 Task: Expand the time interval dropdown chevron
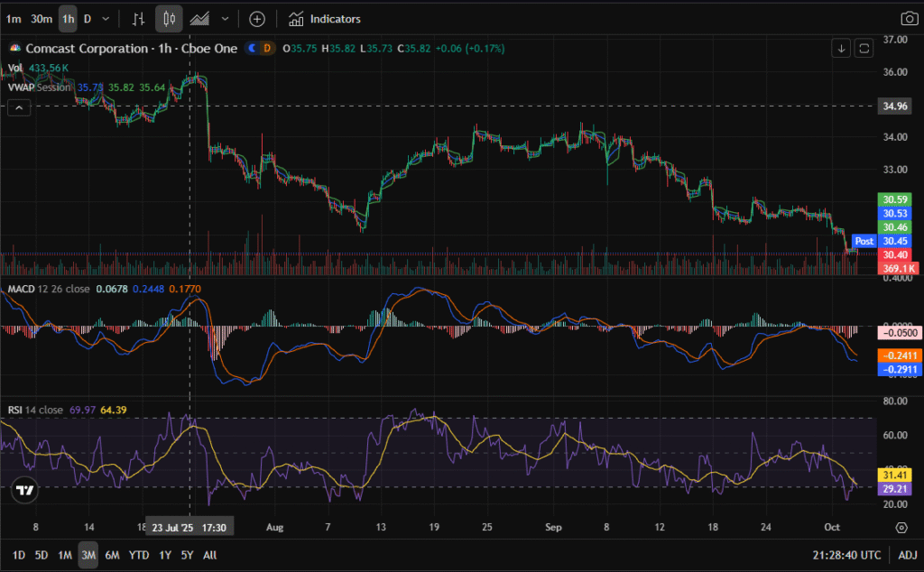click(x=106, y=19)
